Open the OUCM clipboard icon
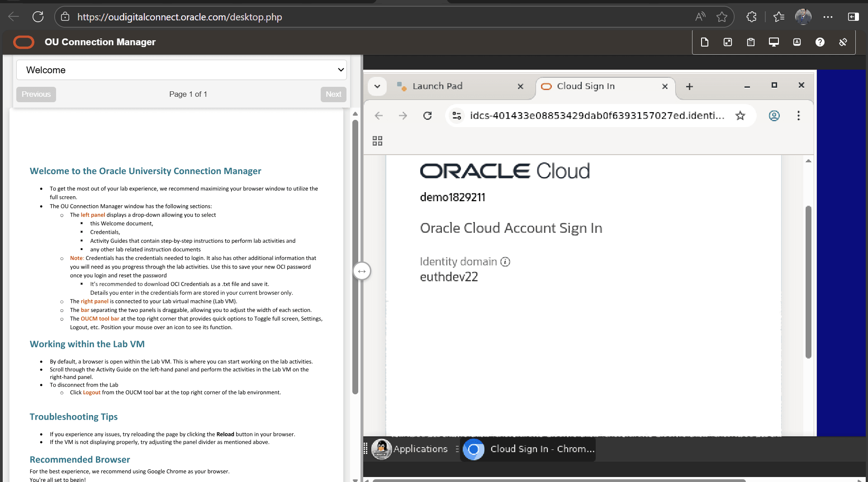Viewport: 868px width, 482px height. [x=750, y=42]
